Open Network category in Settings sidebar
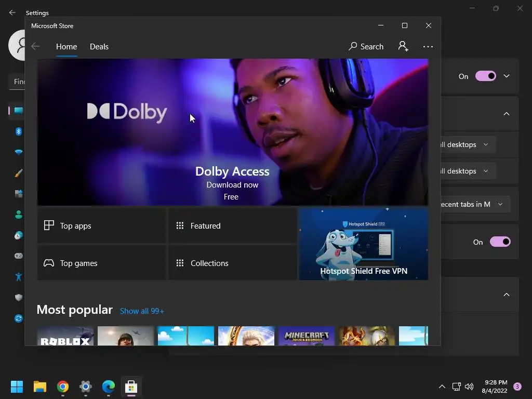This screenshot has height=399, width=532. pos(19,152)
